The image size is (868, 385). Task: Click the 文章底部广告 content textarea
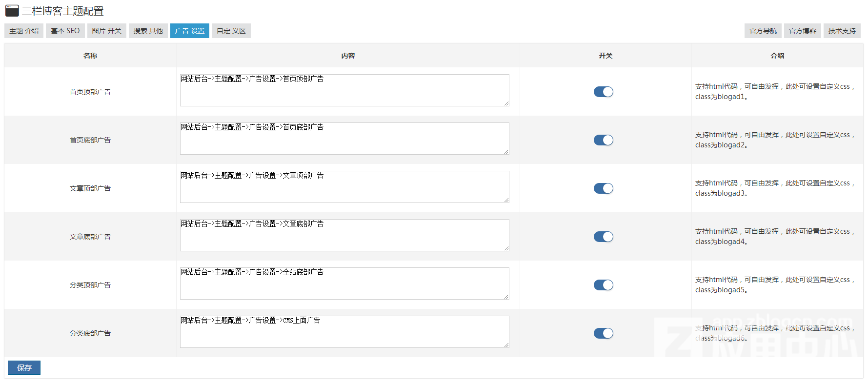pyautogui.click(x=344, y=235)
